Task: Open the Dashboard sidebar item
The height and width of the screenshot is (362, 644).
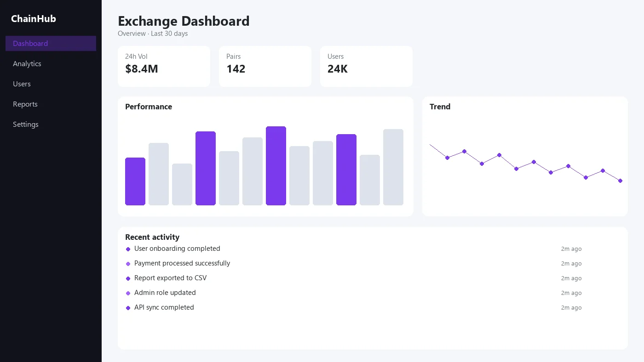Action: 51,43
